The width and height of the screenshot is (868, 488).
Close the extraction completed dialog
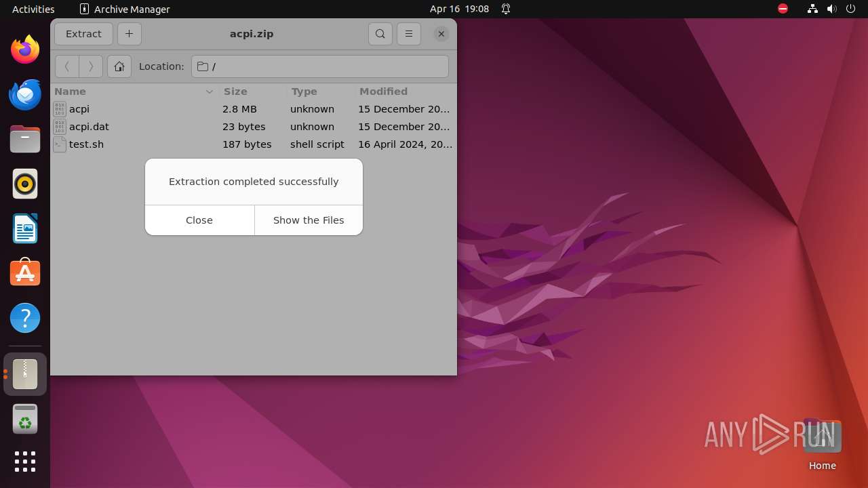click(199, 220)
